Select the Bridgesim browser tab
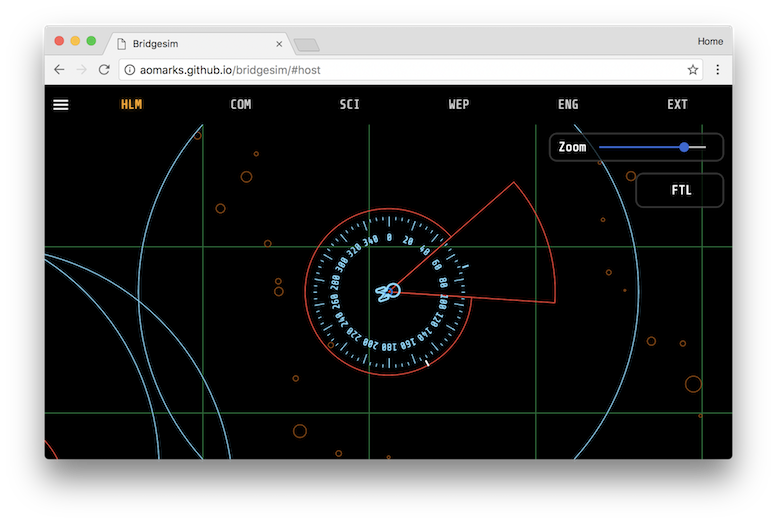 tap(198, 44)
